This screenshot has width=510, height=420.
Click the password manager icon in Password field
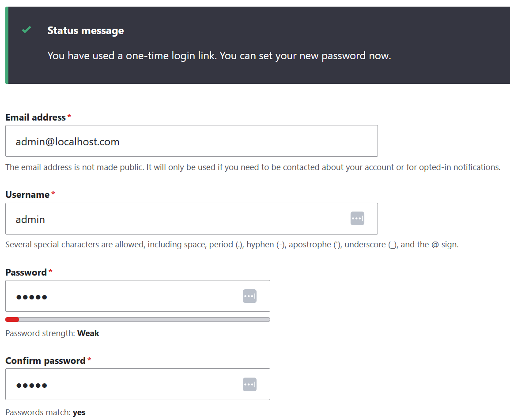(249, 296)
